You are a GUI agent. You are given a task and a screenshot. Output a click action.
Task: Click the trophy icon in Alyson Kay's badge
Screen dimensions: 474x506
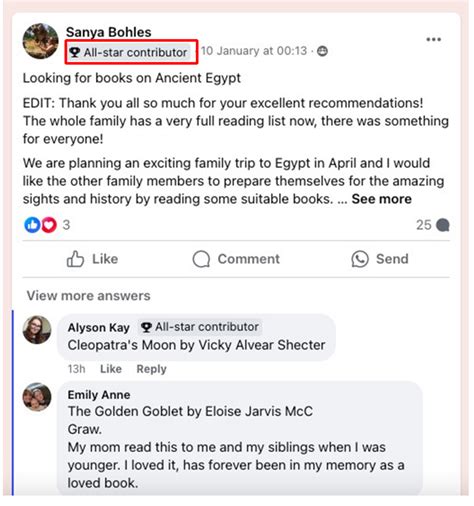pos(146,327)
